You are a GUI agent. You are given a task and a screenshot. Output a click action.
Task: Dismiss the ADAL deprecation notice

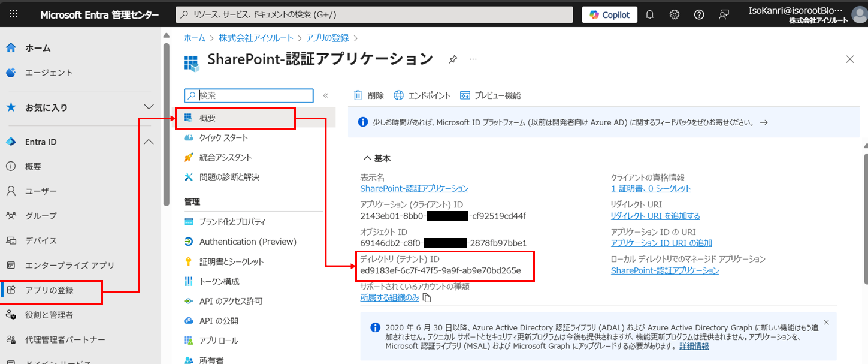[827, 323]
